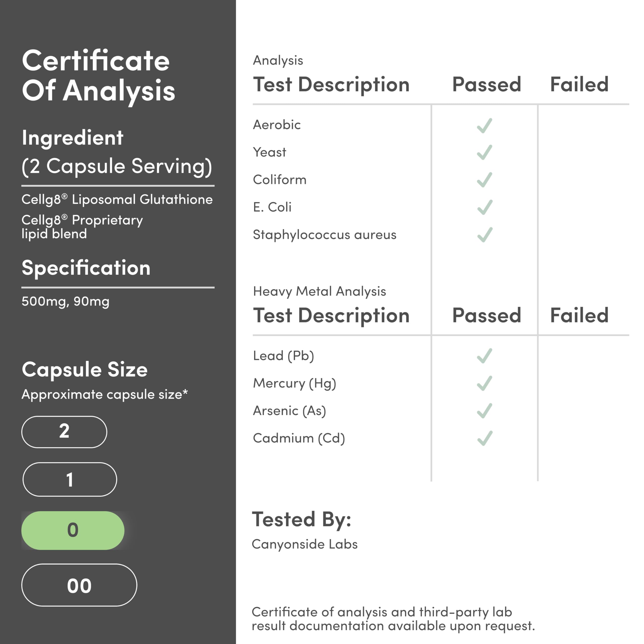Click the Mercury (Hg) passed checkmark
The width and height of the screenshot is (644, 644).
484,383
